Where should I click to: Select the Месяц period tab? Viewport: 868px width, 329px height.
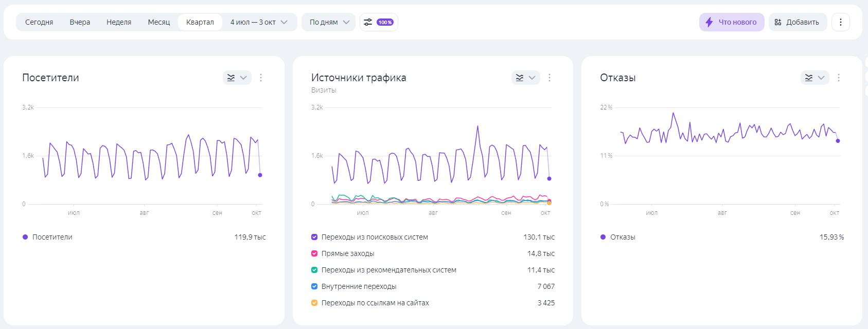(158, 22)
